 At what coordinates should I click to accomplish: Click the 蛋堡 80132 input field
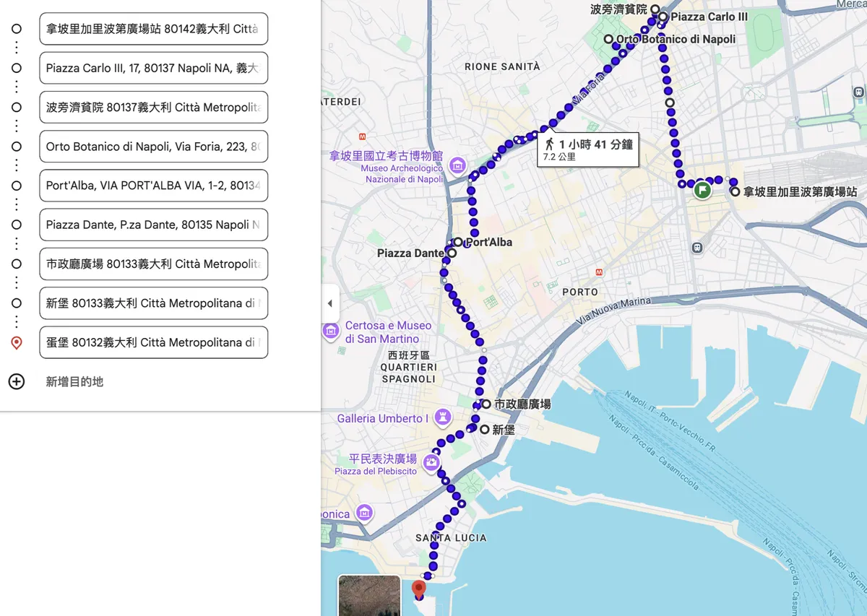(154, 342)
